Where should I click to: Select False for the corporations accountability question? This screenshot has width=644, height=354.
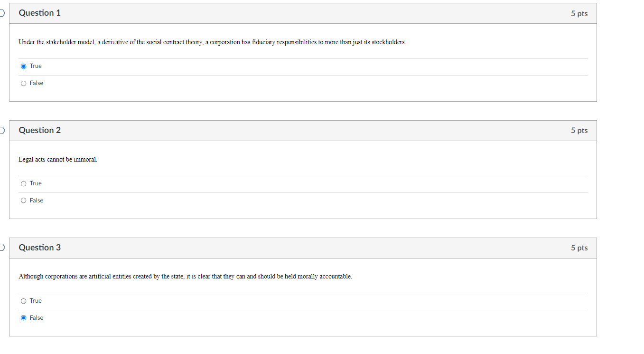point(24,317)
